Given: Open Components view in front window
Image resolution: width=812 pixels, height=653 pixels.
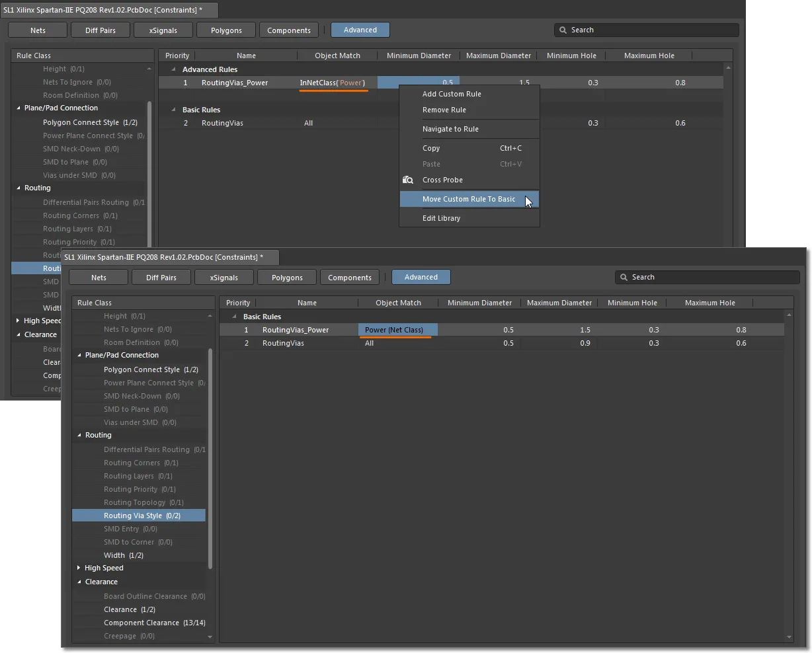Looking at the screenshot, I should (350, 277).
